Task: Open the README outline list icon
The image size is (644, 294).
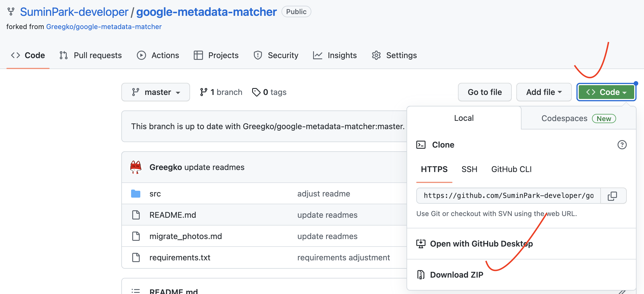Action: point(136,291)
